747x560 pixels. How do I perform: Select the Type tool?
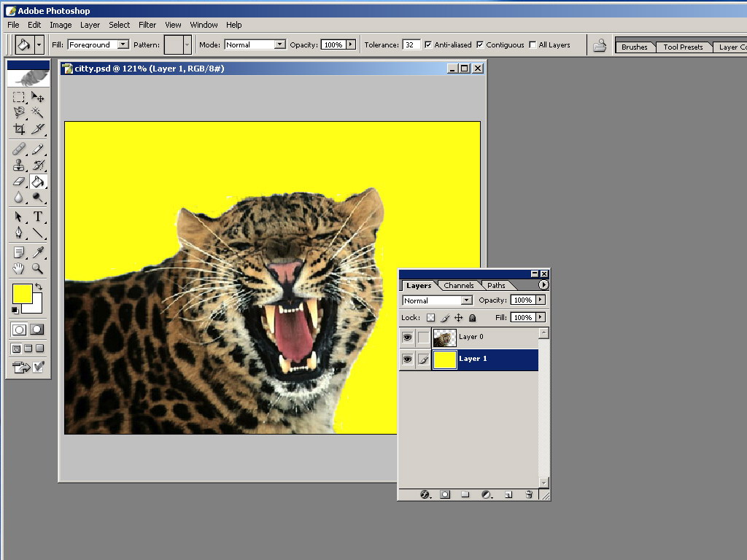[x=37, y=217]
